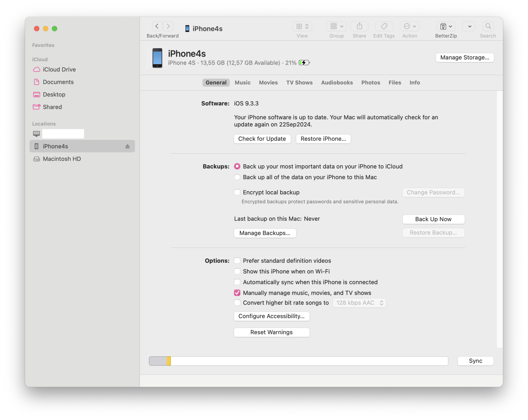Viewport: 528px width, 420px height.
Task: Switch to the Movies tab
Action: click(268, 83)
